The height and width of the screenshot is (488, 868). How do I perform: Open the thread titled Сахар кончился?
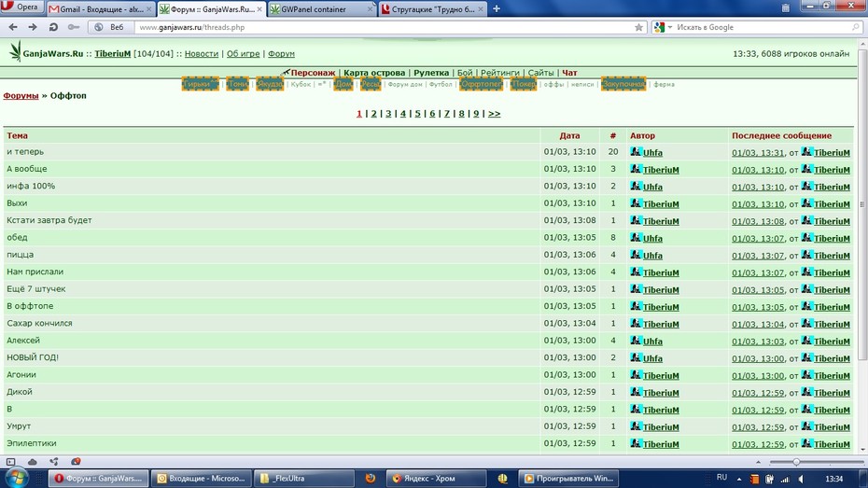pyautogui.click(x=39, y=323)
